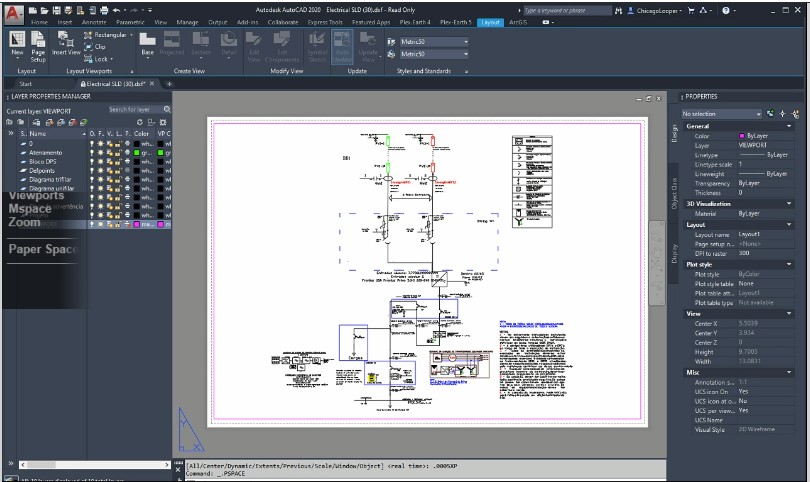
Task: Open the Lock viewport dropdown
Action: pos(112,59)
